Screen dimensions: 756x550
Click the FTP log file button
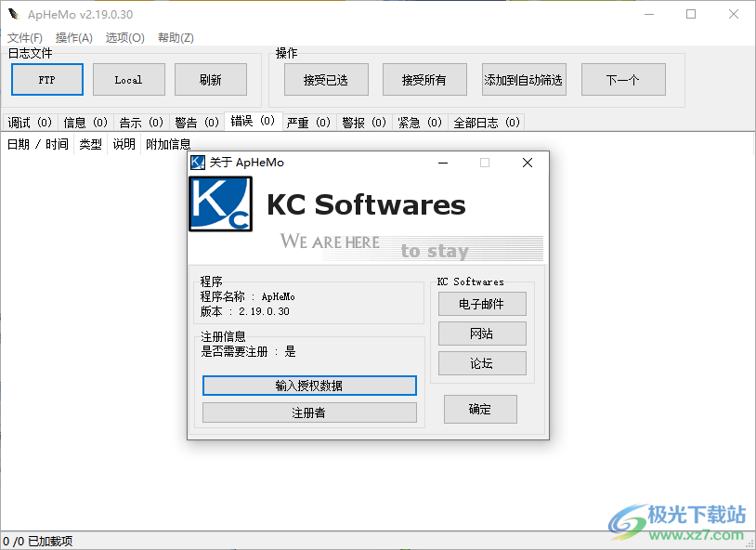click(x=47, y=80)
